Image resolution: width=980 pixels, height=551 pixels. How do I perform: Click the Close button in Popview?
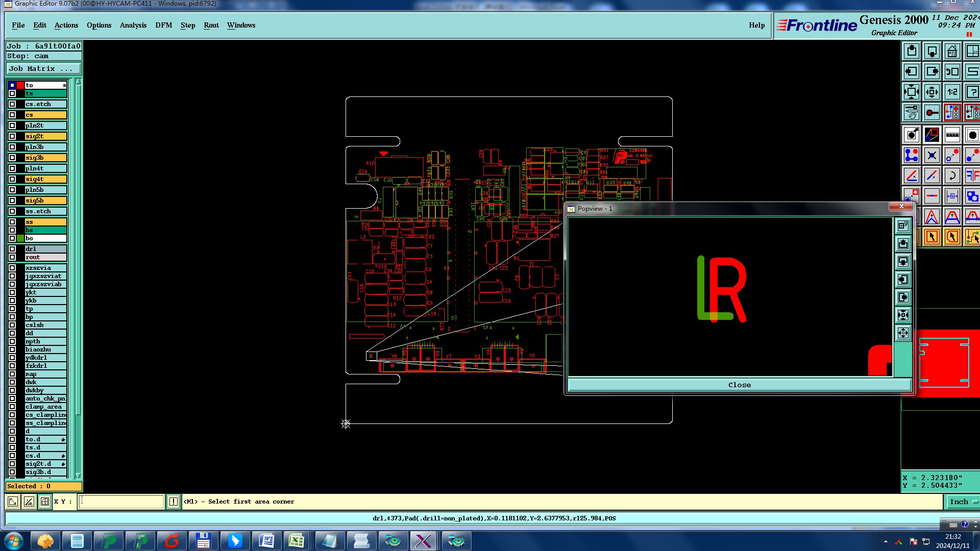pyautogui.click(x=739, y=385)
